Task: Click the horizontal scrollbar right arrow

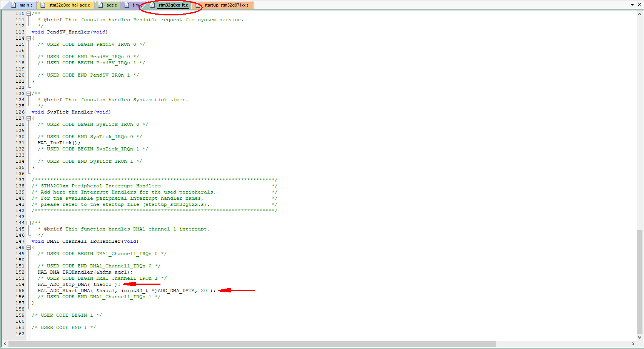Action: [x=633, y=344]
